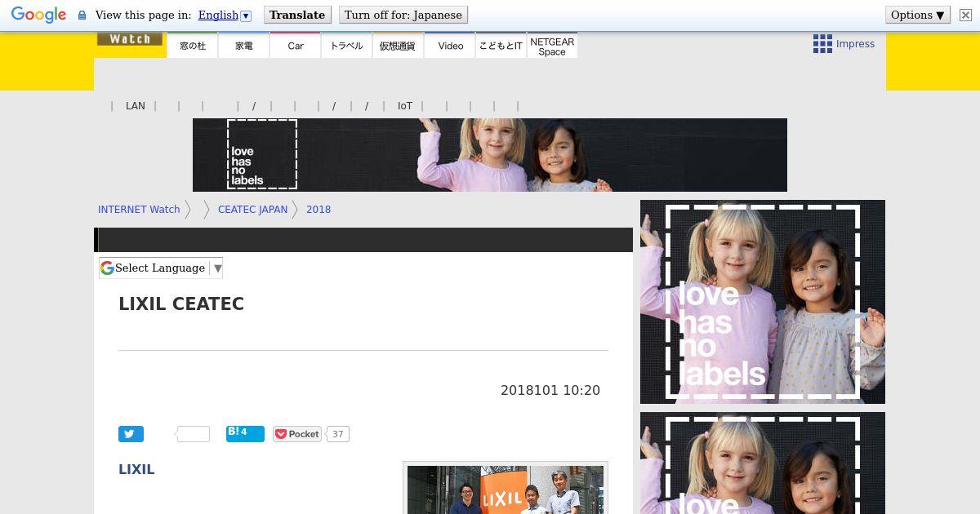
Task: Click the Hatena bookmark B! button
Action: 245,433
